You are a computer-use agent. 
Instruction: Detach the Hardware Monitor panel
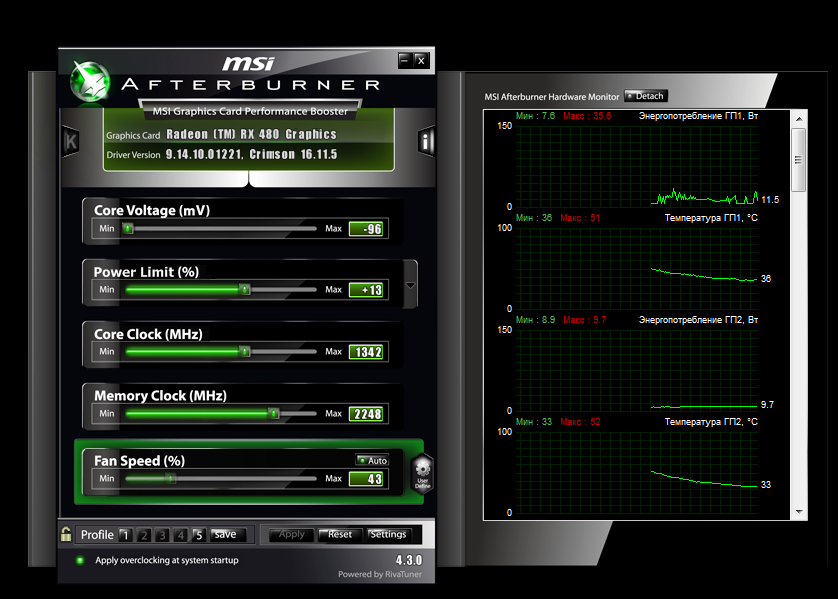coord(646,96)
